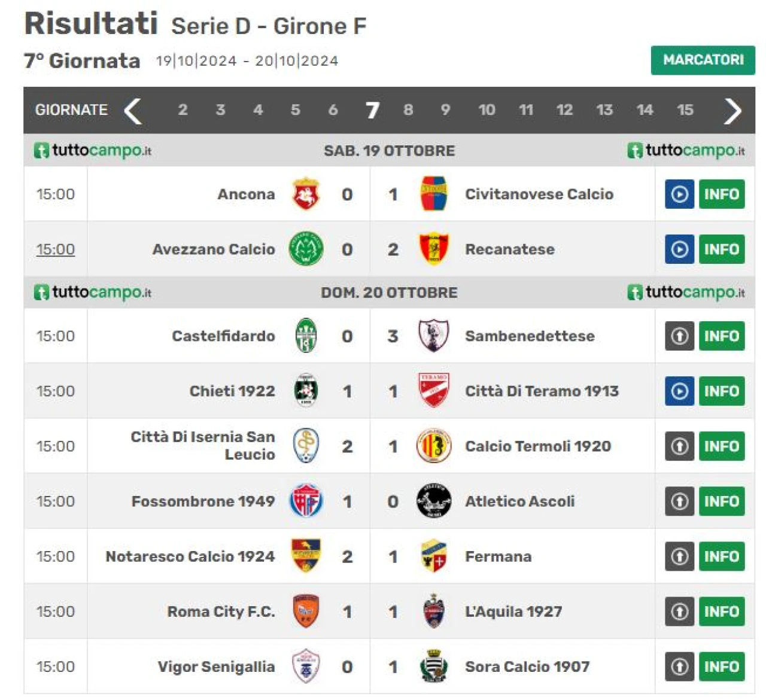Open Ancona team crest

[306, 194]
